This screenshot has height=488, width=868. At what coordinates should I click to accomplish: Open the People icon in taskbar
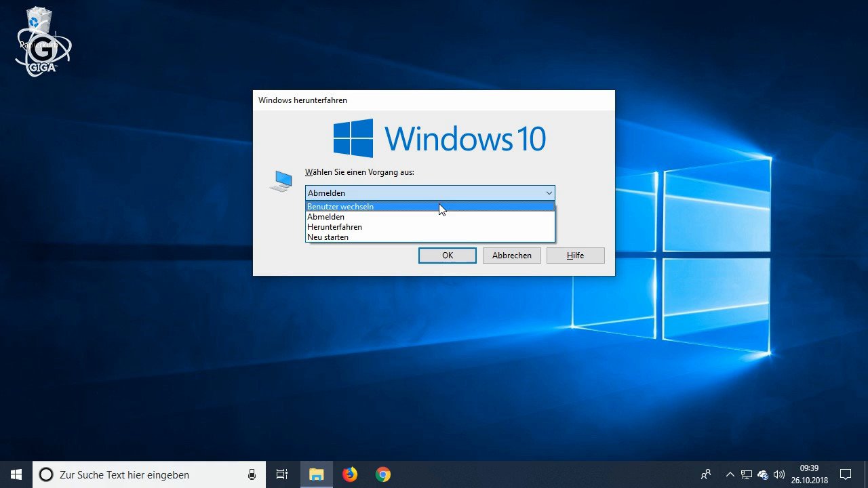[x=706, y=474]
